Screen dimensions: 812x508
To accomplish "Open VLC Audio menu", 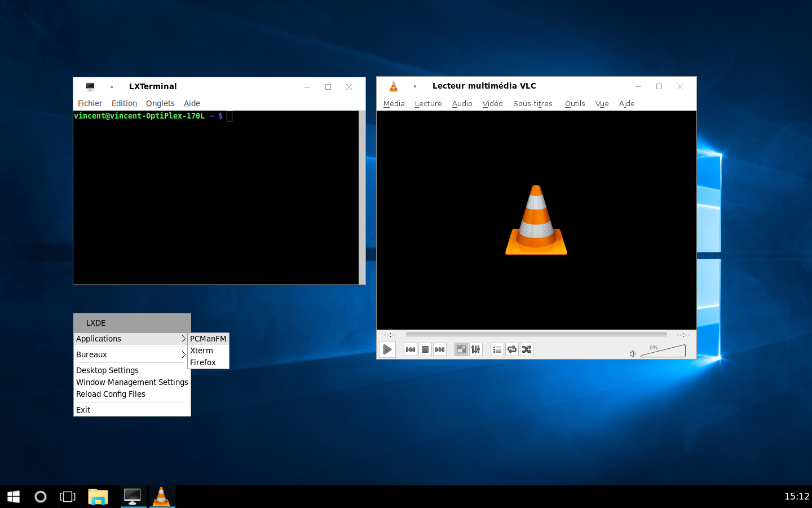I will [462, 103].
